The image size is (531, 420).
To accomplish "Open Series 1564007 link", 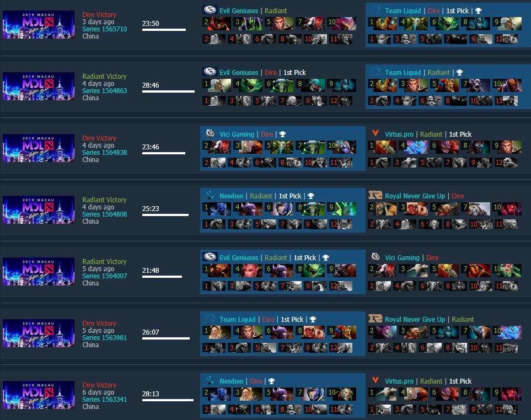I will (105, 276).
